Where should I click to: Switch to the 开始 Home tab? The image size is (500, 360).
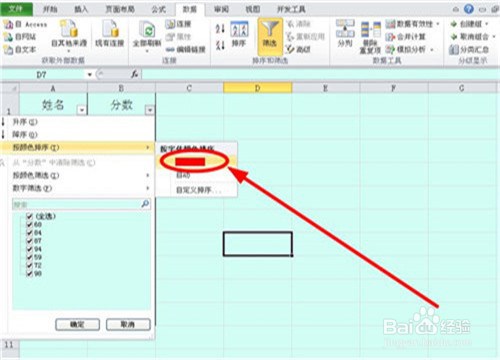(x=50, y=9)
